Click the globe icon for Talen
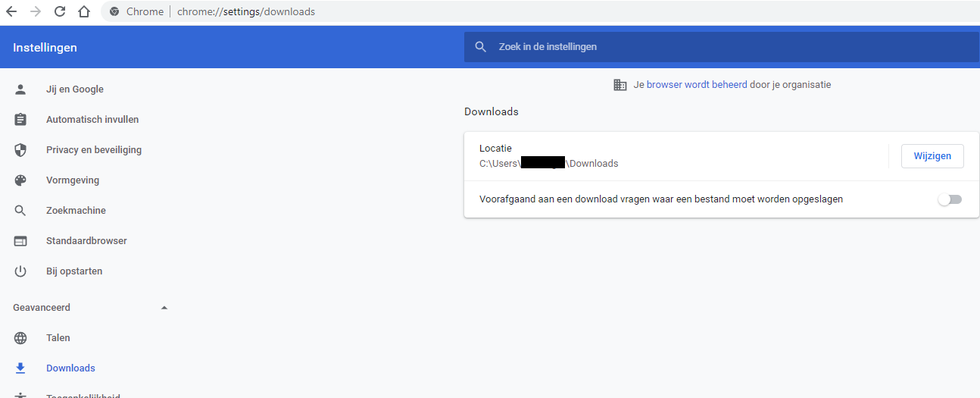The height and width of the screenshot is (398, 980). pos(20,338)
